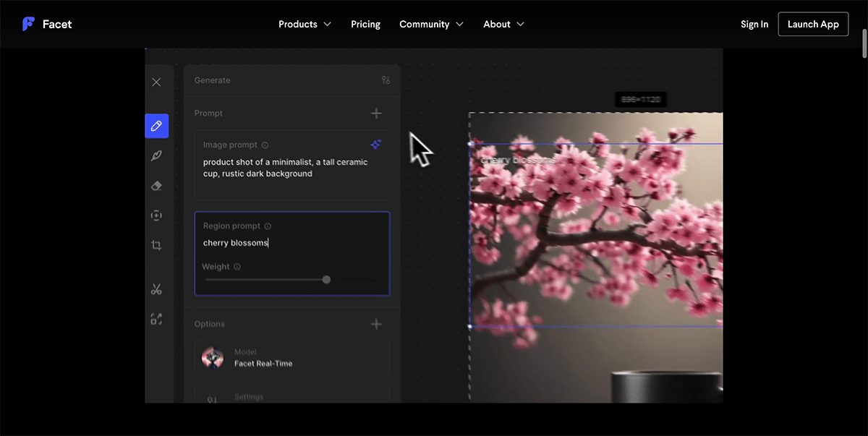Click the info icon beside Region prompt

click(x=268, y=226)
